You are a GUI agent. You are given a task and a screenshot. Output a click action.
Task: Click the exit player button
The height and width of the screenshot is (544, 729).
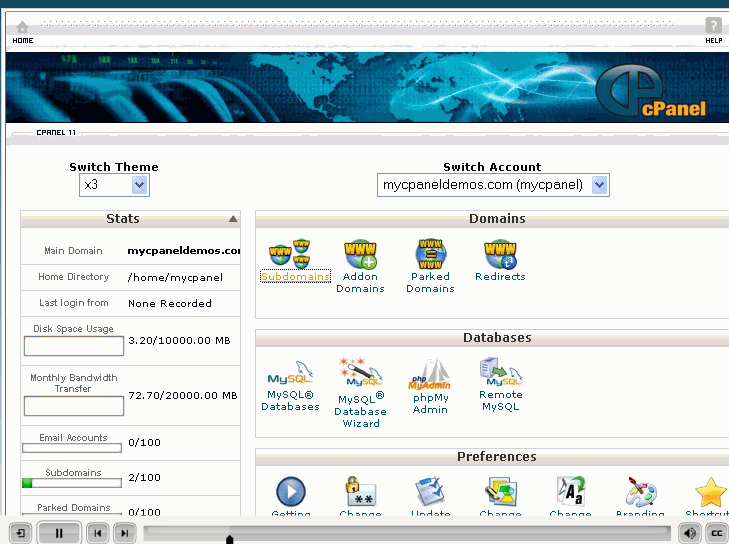coord(20,533)
